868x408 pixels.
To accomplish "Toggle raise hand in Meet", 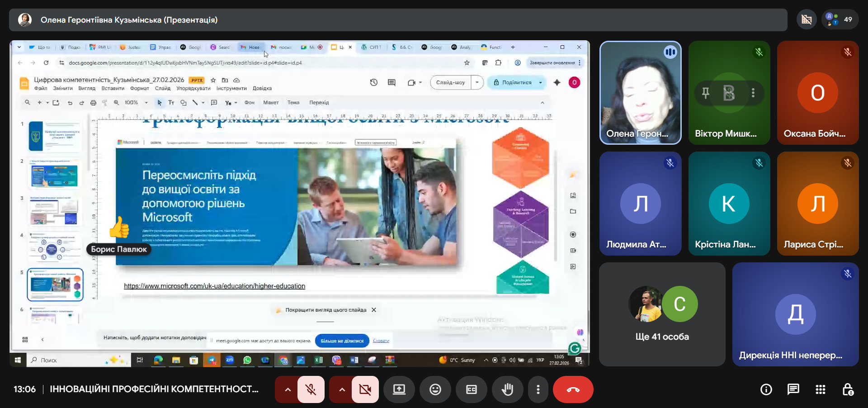I will click(x=508, y=389).
